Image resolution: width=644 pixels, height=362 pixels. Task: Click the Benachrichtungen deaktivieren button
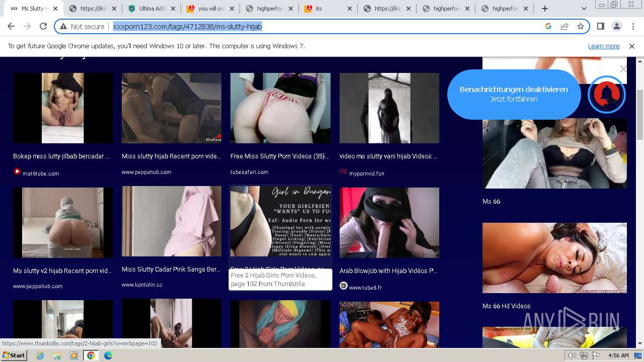514,94
